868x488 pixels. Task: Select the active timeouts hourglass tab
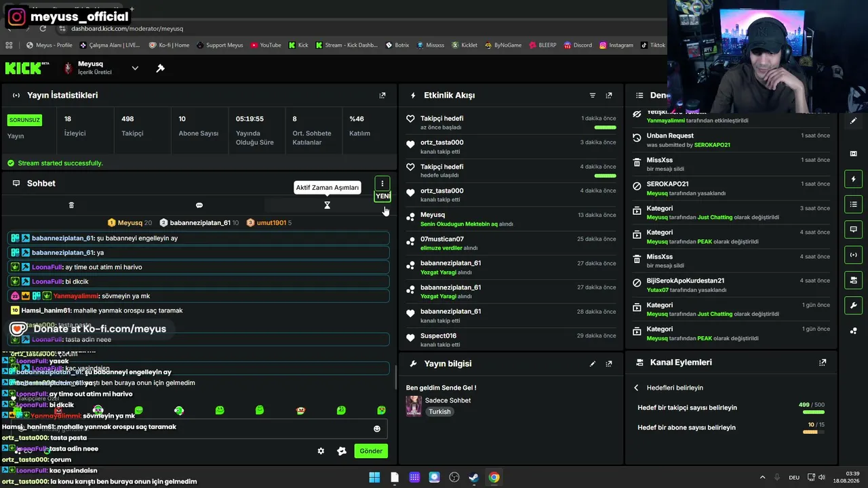click(327, 205)
